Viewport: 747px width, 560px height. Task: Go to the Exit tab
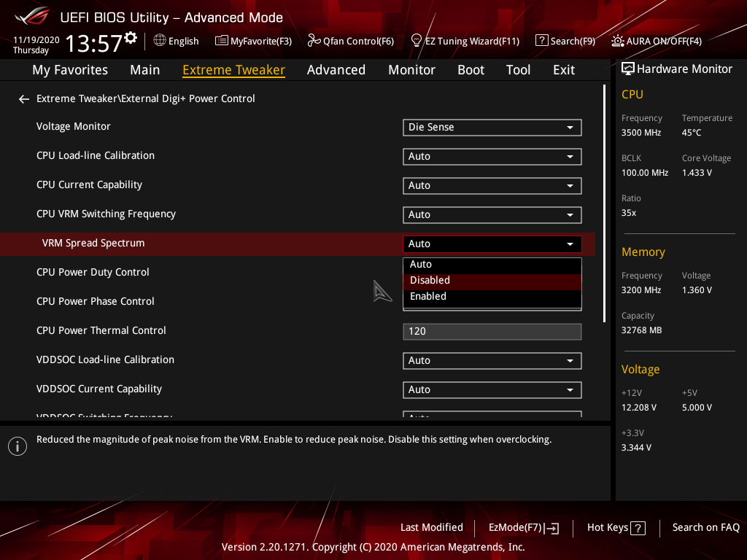tap(564, 70)
